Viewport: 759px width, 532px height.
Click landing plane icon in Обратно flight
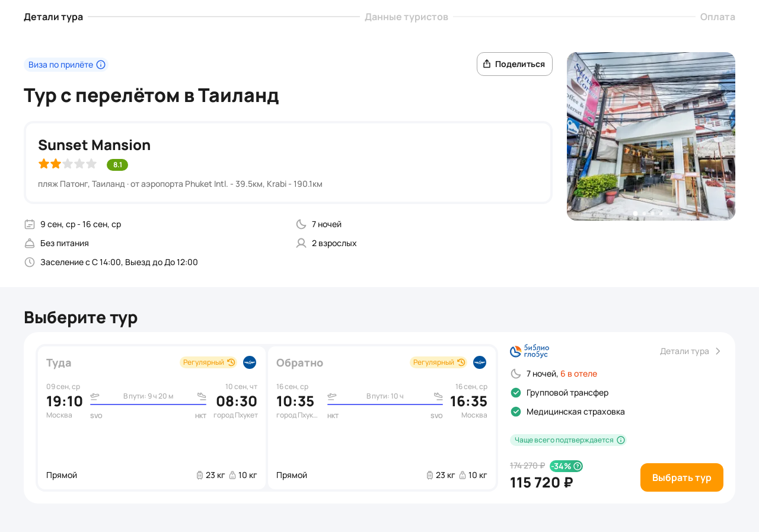[438, 396]
